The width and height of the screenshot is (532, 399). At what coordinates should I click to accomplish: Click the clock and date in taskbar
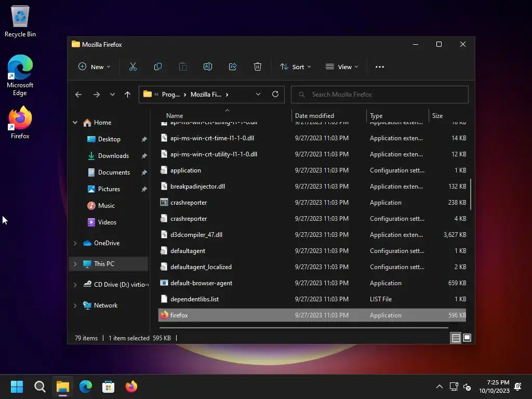(x=495, y=387)
